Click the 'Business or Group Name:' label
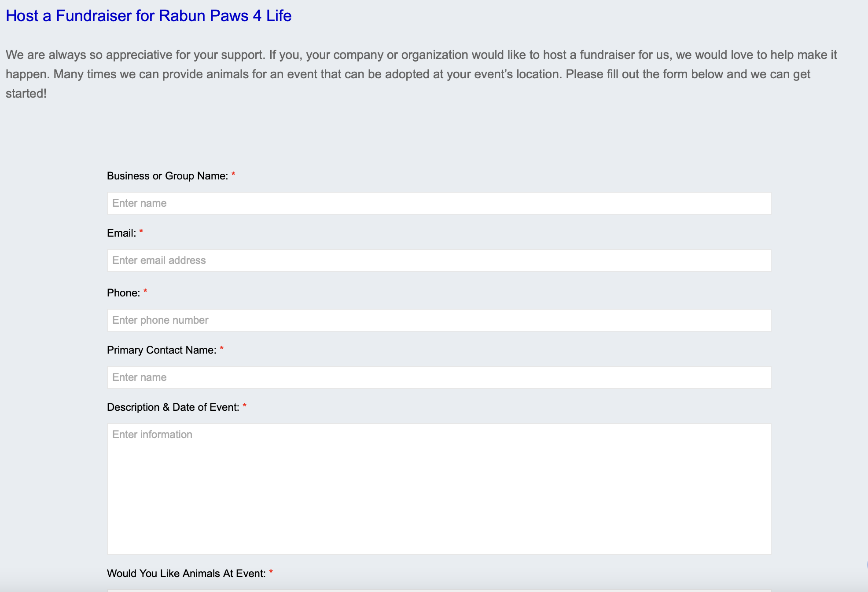Image resolution: width=868 pixels, height=592 pixels. point(167,176)
